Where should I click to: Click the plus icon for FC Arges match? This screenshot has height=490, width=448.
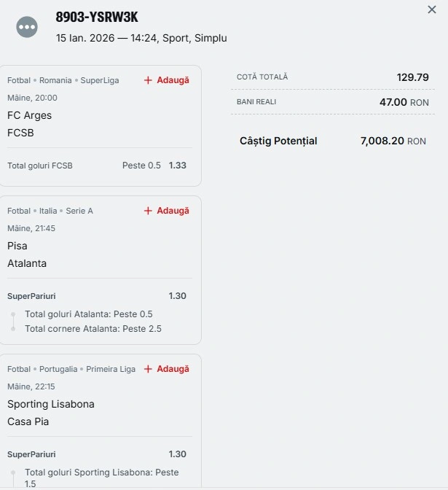click(148, 80)
